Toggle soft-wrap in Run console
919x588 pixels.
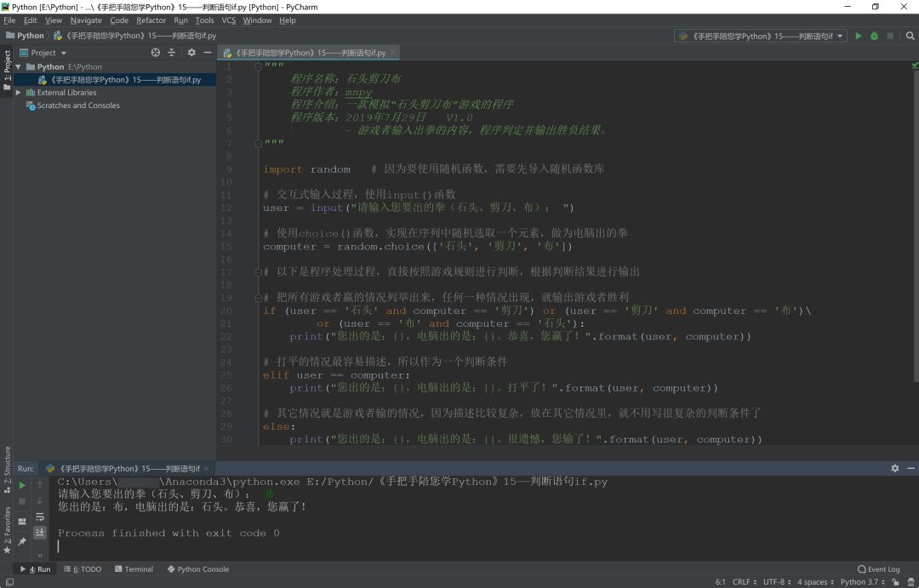click(40, 517)
